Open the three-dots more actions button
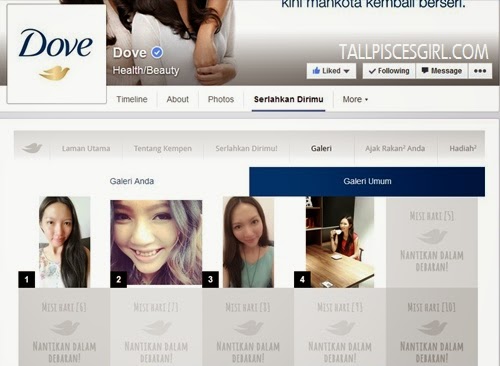 pos(480,71)
